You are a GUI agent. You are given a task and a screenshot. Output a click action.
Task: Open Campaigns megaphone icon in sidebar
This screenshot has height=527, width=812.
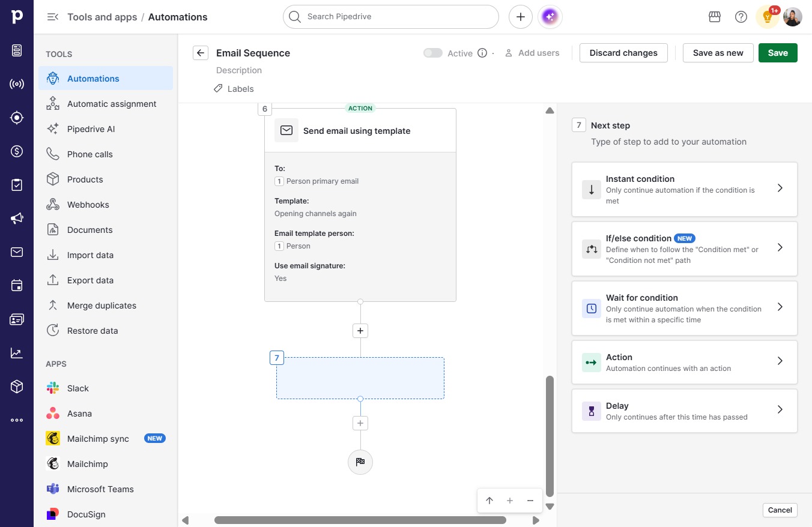click(x=17, y=218)
